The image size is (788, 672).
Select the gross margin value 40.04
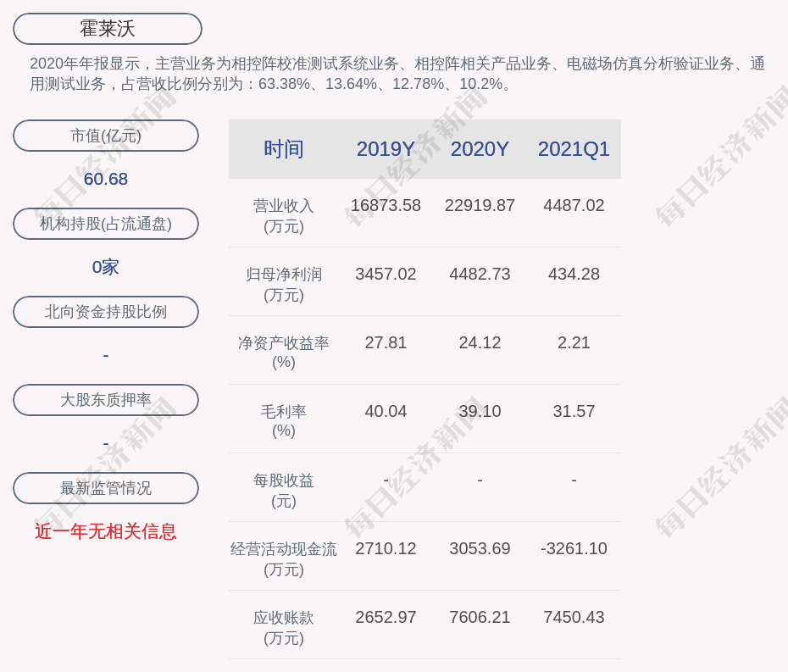(386, 412)
